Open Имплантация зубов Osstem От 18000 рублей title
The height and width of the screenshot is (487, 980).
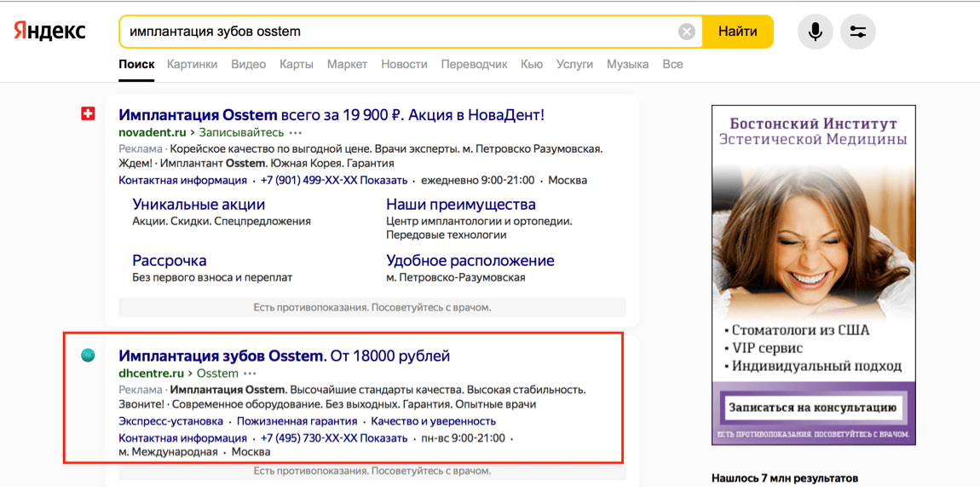coord(285,357)
